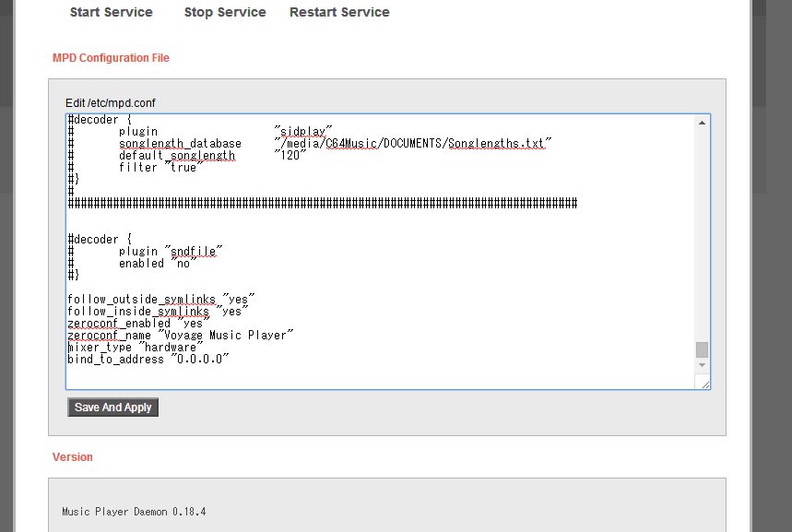Click the follow_inside_symlinks line

click(157, 312)
